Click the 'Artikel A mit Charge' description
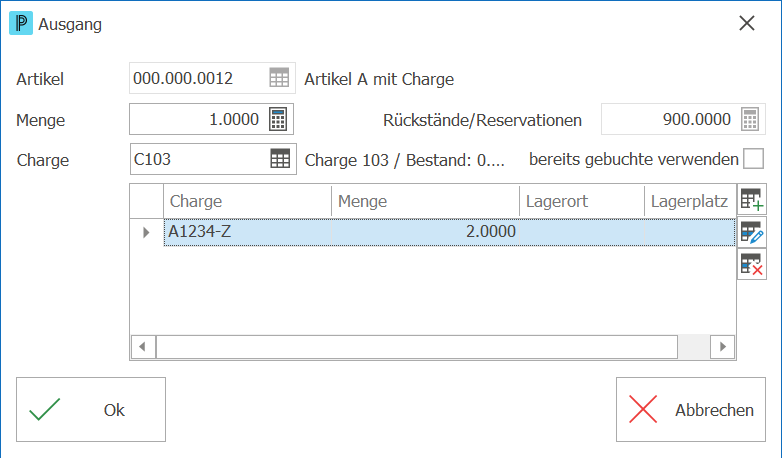 click(x=379, y=79)
